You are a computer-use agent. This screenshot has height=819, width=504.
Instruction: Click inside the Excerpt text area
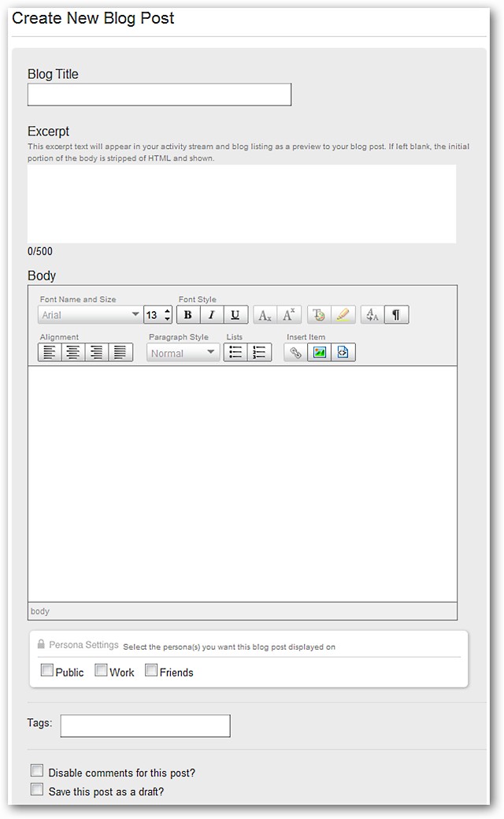click(x=242, y=204)
